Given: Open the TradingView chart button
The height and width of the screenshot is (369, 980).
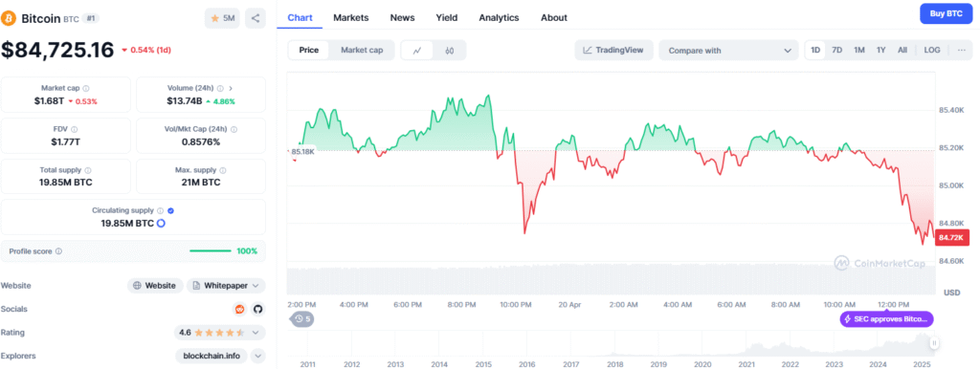Looking at the screenshot, I should pyautogui.click(x=613, y=50).
